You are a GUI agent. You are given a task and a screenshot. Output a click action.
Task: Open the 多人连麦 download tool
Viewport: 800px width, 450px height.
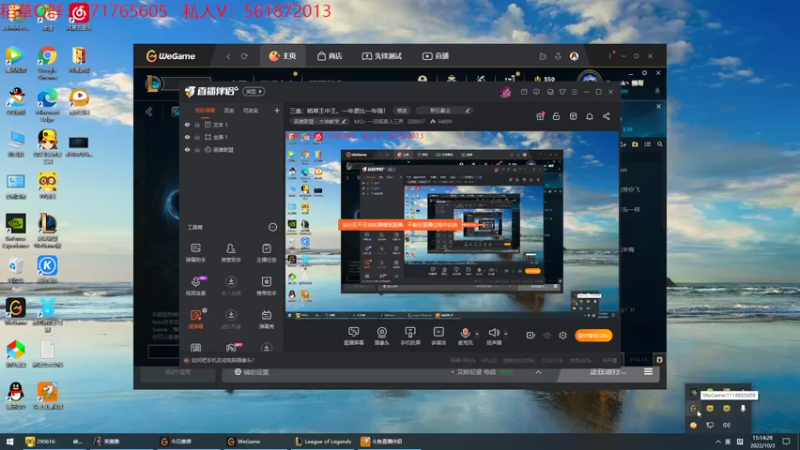[231, 286]
